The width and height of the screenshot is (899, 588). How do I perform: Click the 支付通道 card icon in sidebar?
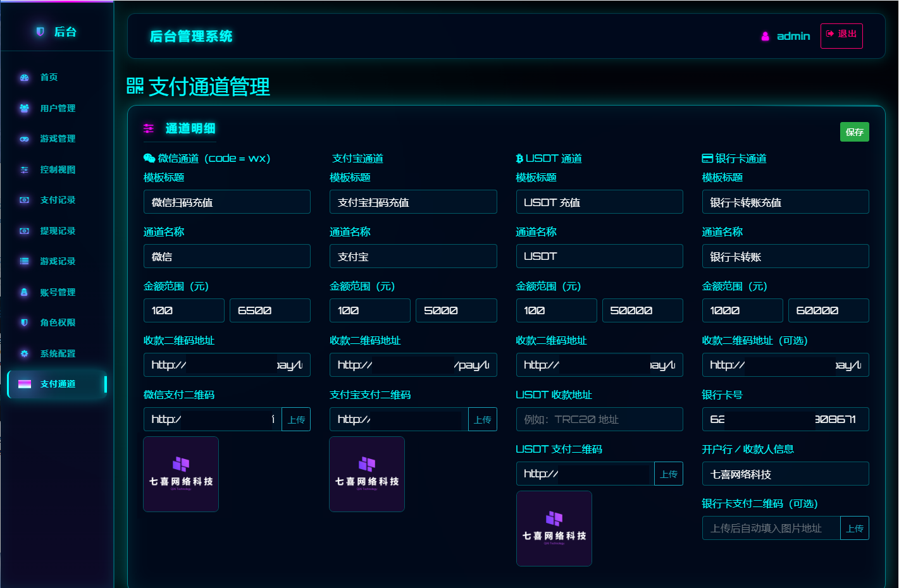[x=25, y=384]
